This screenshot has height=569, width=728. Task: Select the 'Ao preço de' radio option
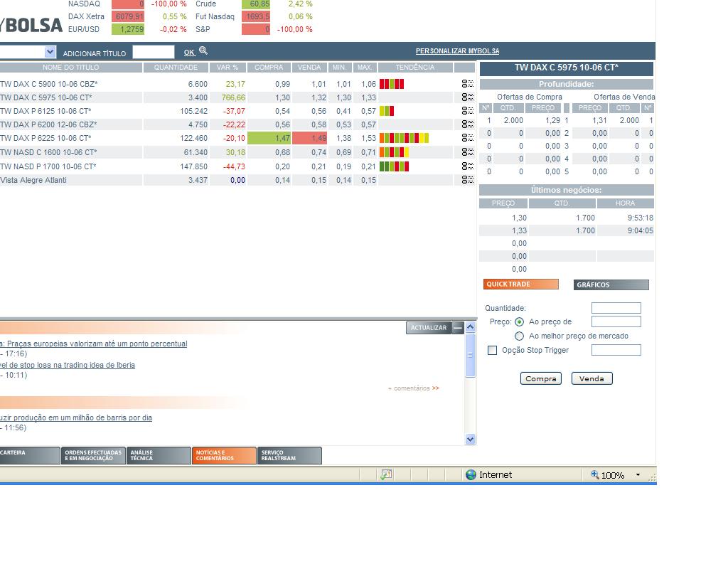click(520, 322)
